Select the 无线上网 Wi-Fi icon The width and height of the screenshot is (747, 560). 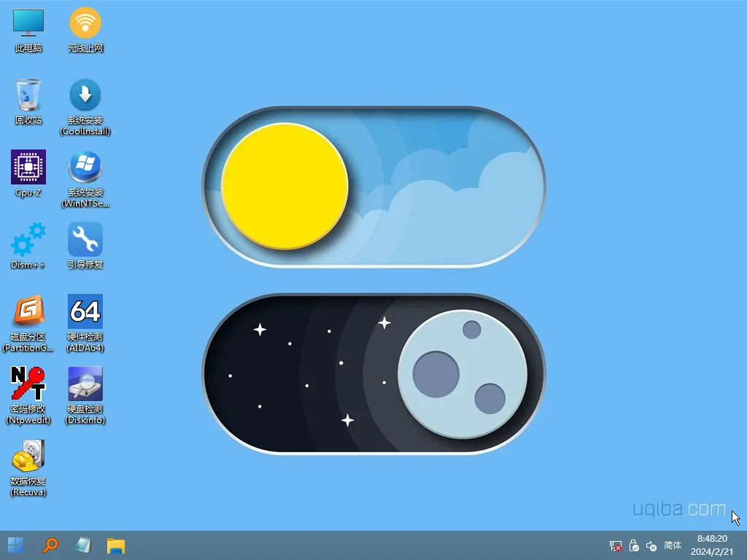pos(85,30)
